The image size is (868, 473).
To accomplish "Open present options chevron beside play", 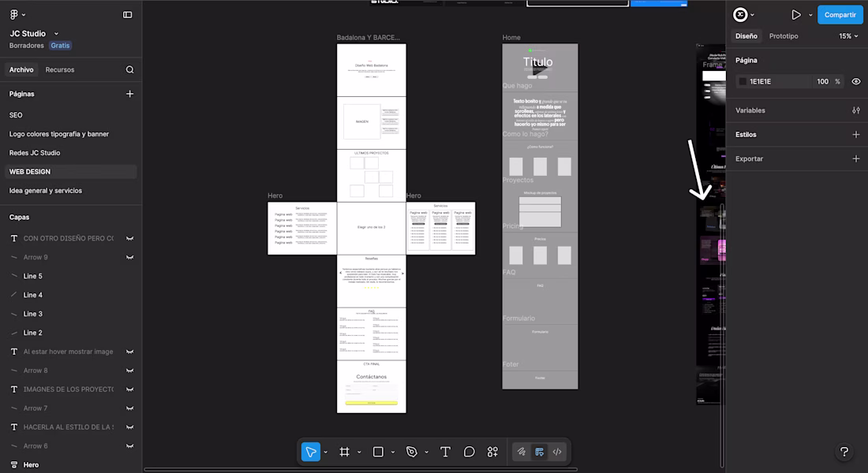I will [x=810, y=15].
